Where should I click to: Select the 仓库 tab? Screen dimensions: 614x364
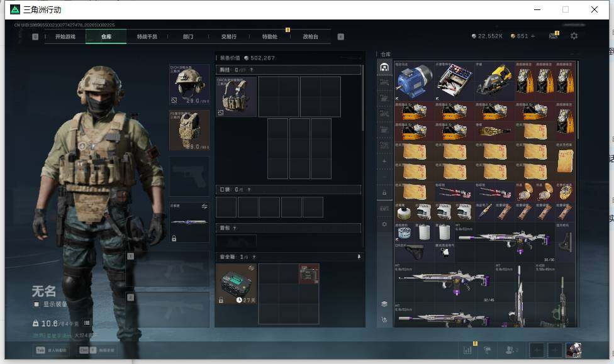(106, 37)
